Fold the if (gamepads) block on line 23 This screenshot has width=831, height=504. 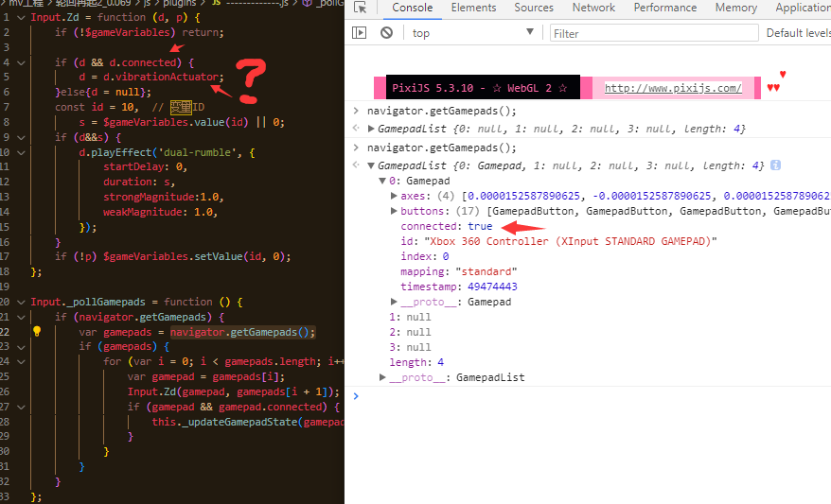tap(21, 347)
